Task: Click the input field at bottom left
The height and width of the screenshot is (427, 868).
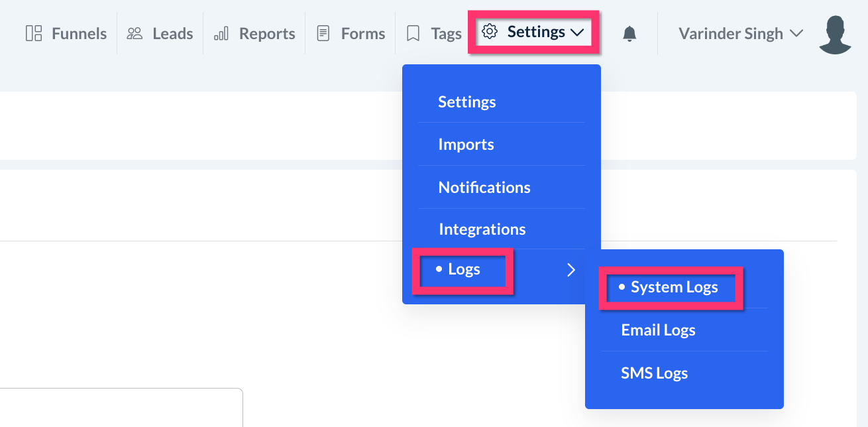Action: tap(119, 407)
